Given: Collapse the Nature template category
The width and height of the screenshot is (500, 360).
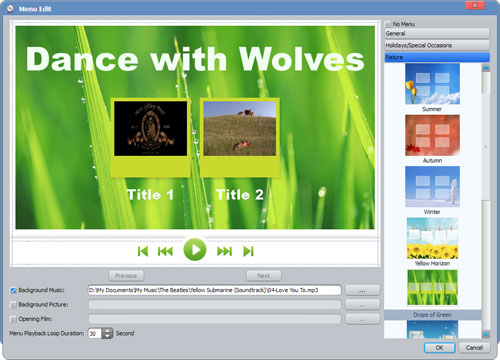Looking at the screenshot, I should click(437, 57).
